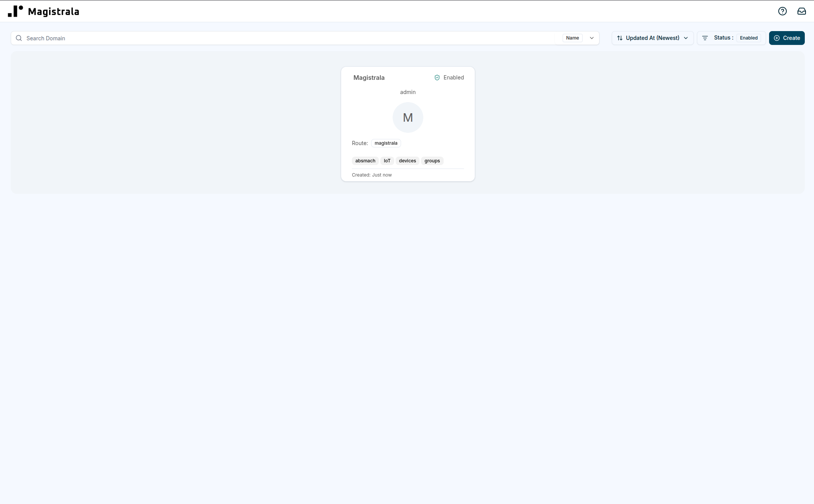
Task: Open the chevron next to the Name selector
Action: coord(591,38)
